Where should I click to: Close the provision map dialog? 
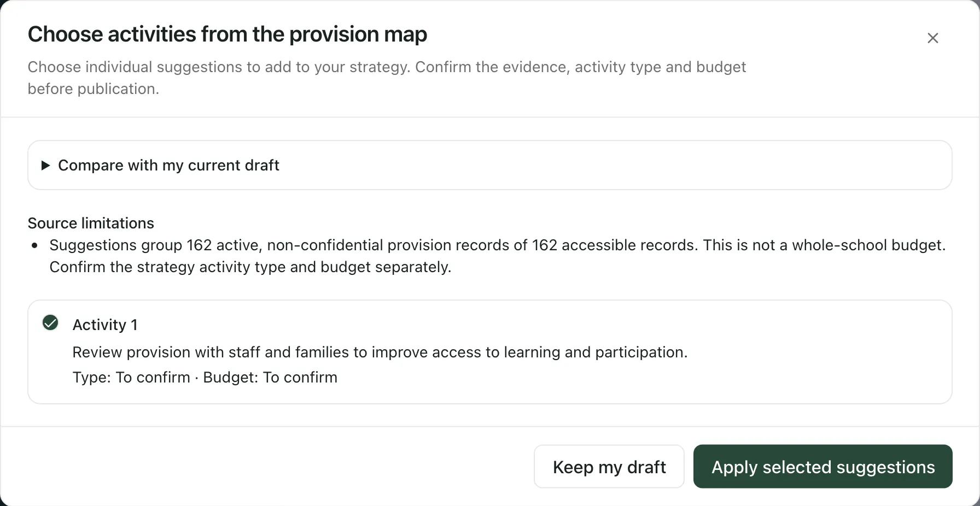(932, 38)
